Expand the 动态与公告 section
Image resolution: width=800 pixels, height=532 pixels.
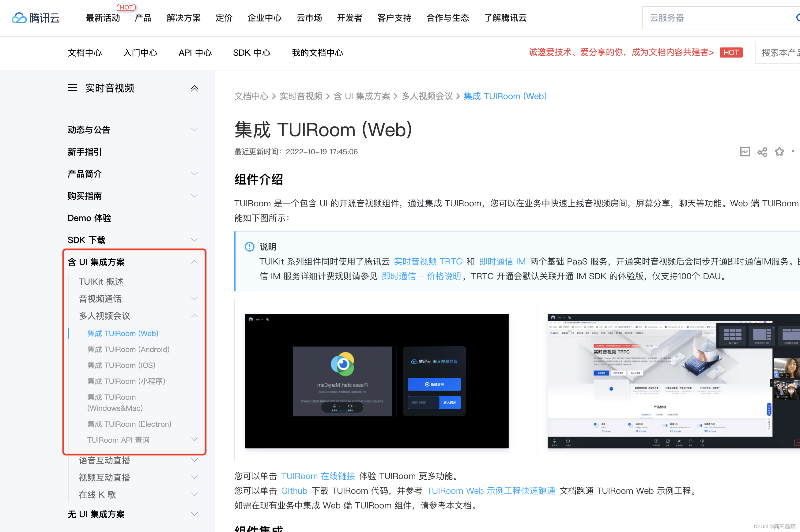[194, 129]
